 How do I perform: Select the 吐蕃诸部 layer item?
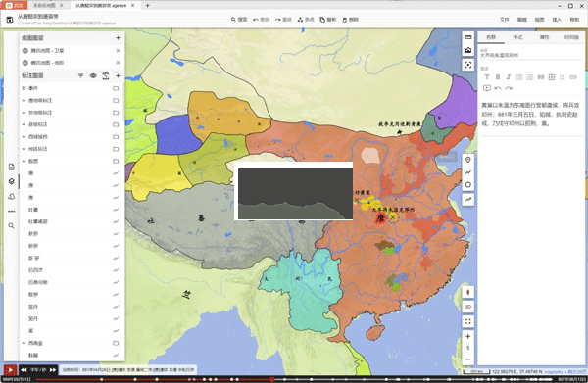72,221
